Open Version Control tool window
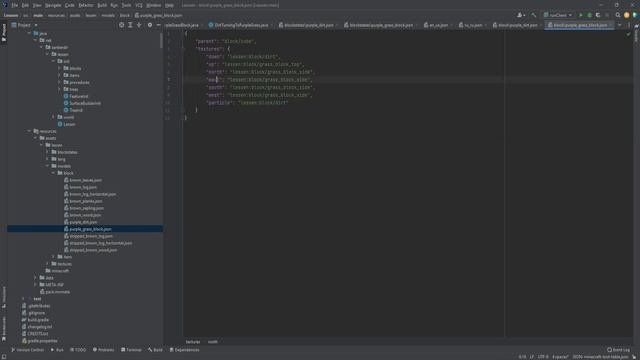 (x=27, y=350)
